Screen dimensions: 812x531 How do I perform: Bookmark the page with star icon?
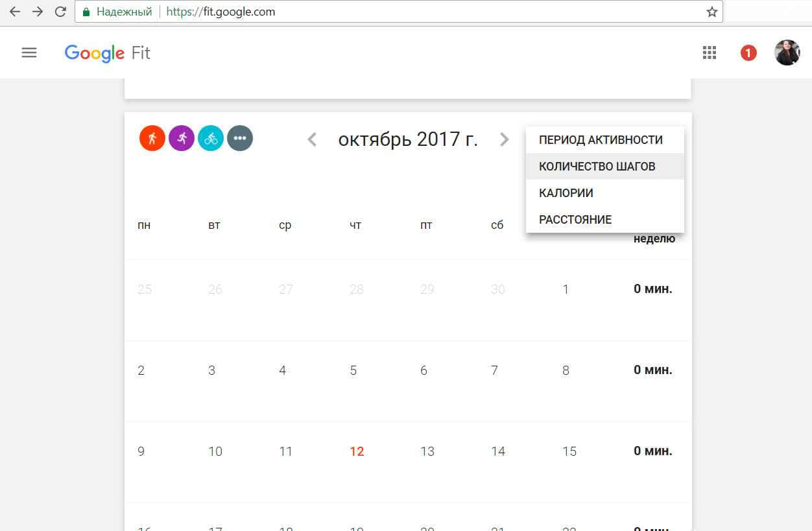click(711, 12)
